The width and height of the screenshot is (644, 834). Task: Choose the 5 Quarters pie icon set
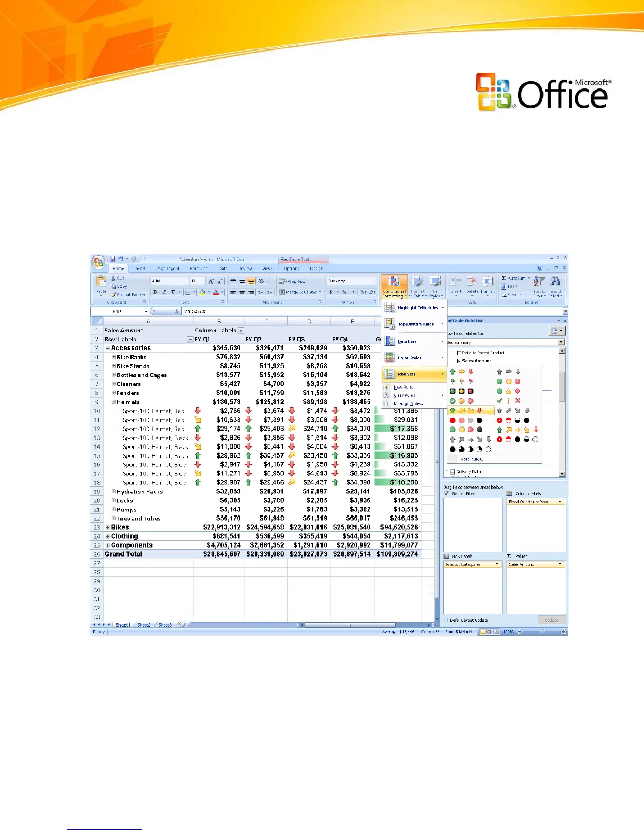pos(470,450)
